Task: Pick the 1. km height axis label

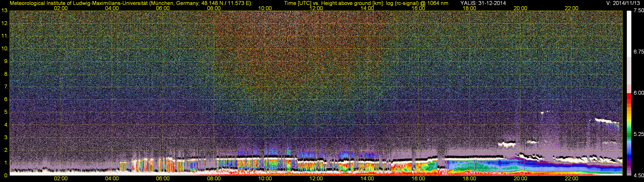Action: click(6, 163)
